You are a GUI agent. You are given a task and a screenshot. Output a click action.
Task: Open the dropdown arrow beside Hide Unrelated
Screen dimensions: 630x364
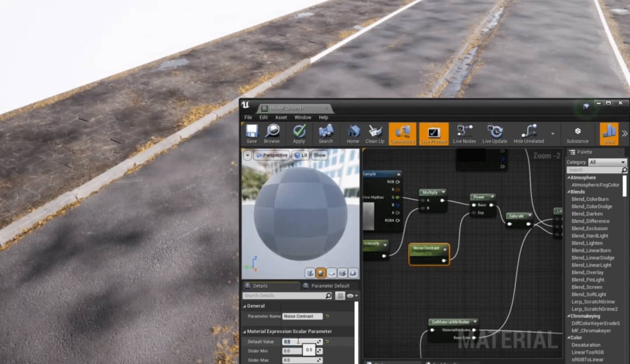point(553,134)
